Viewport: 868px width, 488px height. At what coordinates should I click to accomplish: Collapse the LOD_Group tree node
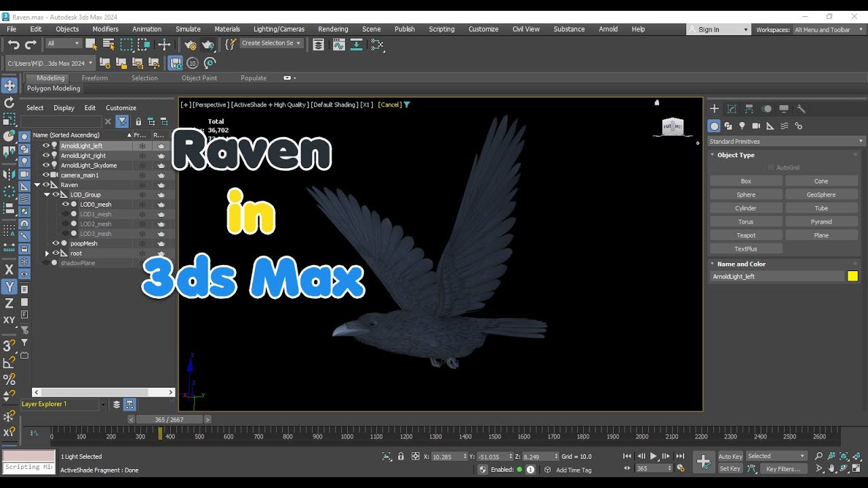point(47,195)
